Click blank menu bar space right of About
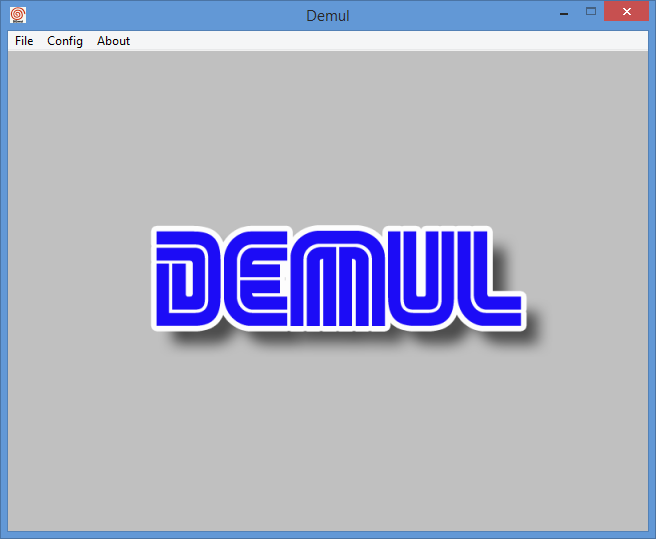 tap(389, 41)
